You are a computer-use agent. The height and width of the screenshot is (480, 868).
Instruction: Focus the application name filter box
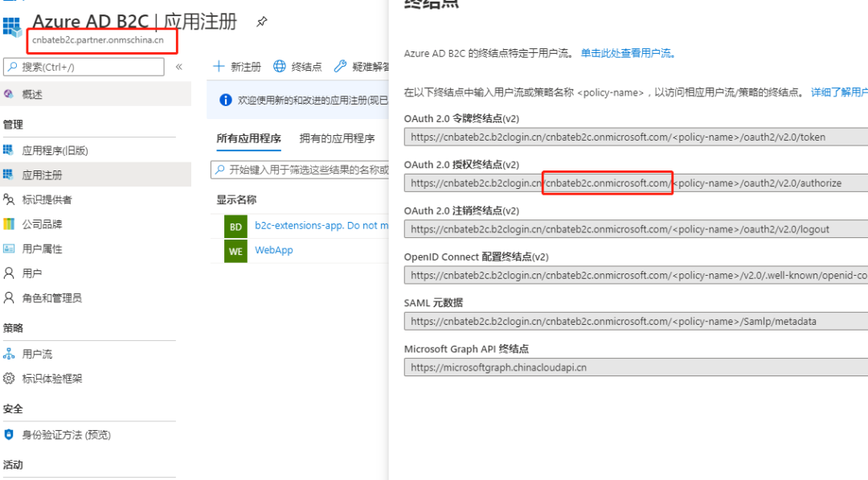(x=300, y=170)
